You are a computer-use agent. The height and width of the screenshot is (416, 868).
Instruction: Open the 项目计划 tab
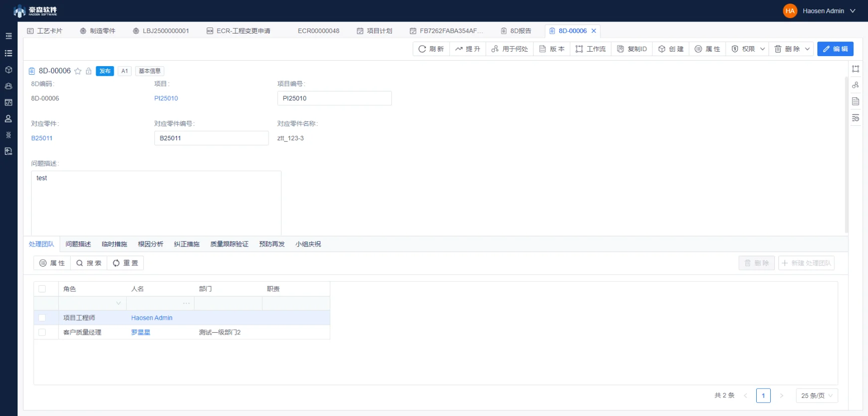374,31
